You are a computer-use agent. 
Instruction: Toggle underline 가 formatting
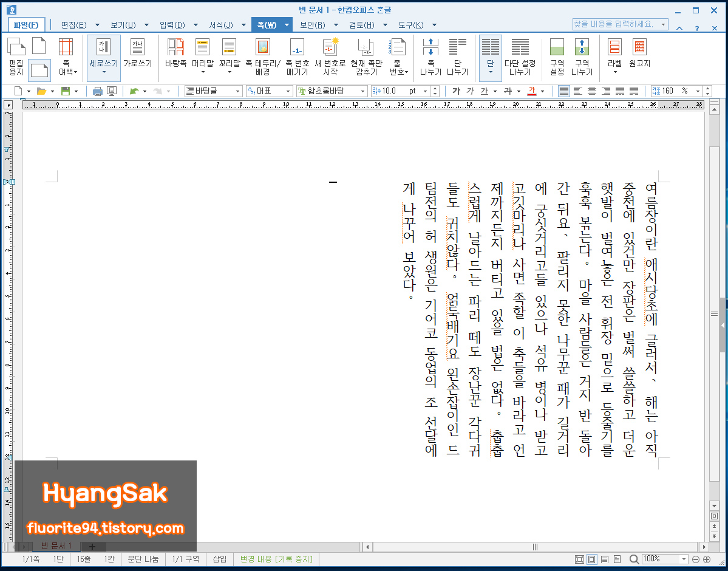(x=485, y=91)
